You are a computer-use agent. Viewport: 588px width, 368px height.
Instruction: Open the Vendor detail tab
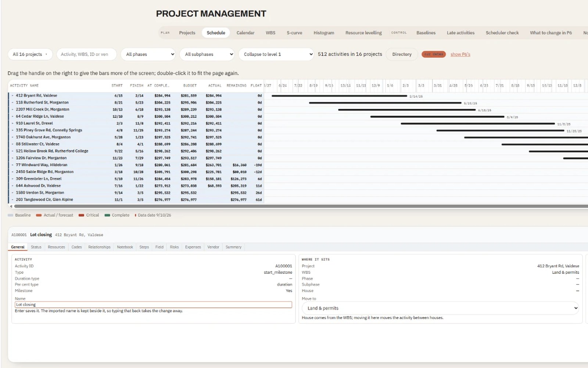click(213, 247)
